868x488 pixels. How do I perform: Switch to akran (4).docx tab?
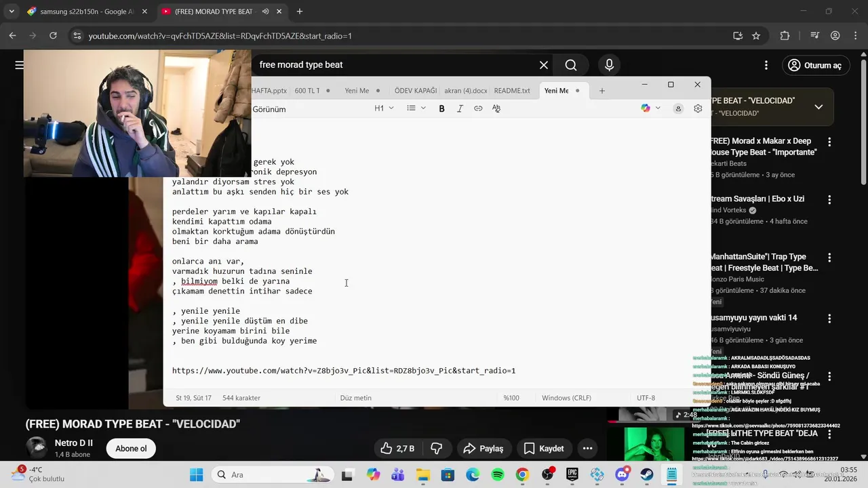tap(465, 90)
